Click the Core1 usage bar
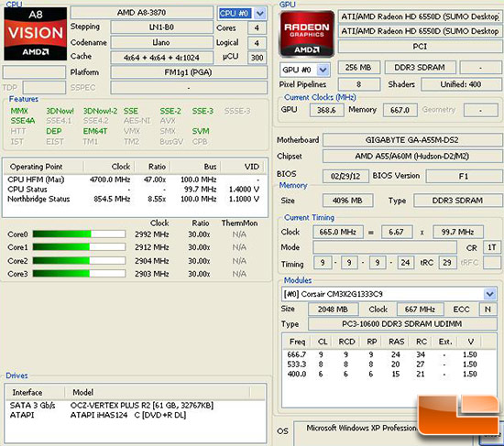Viewport: 504px width, 446px height. [79, 247]
